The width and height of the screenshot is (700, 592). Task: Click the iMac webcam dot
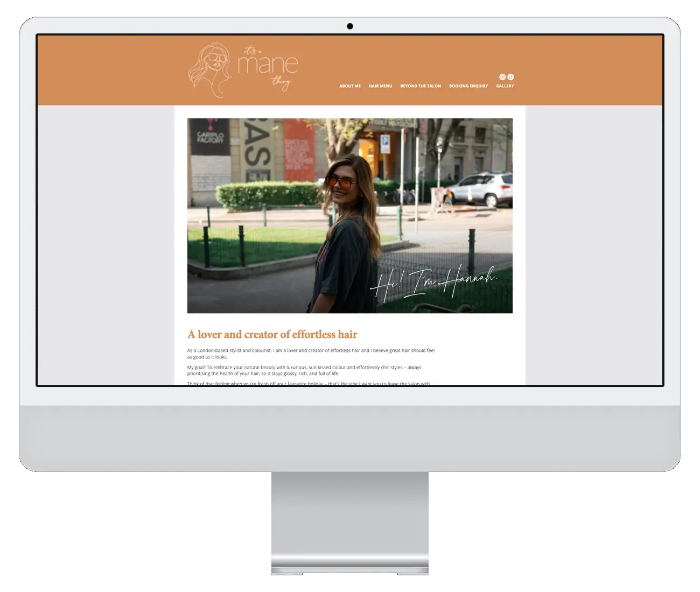pyautogui.click(x=350, y=26)
